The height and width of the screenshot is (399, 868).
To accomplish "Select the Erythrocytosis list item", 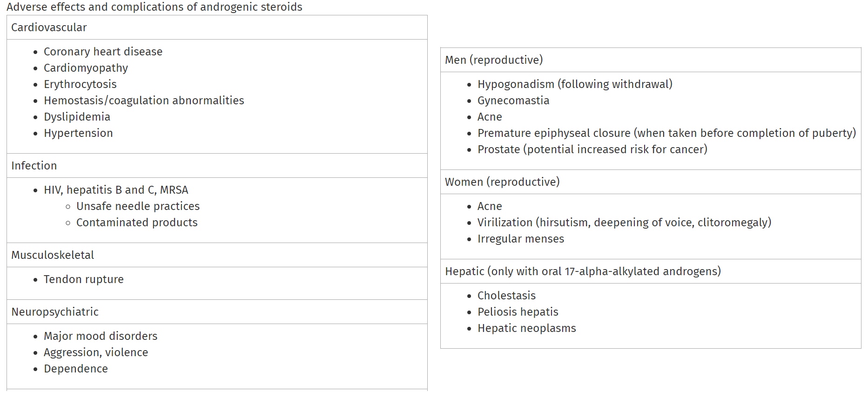I will pyautogui.click(x=80, y=84).
